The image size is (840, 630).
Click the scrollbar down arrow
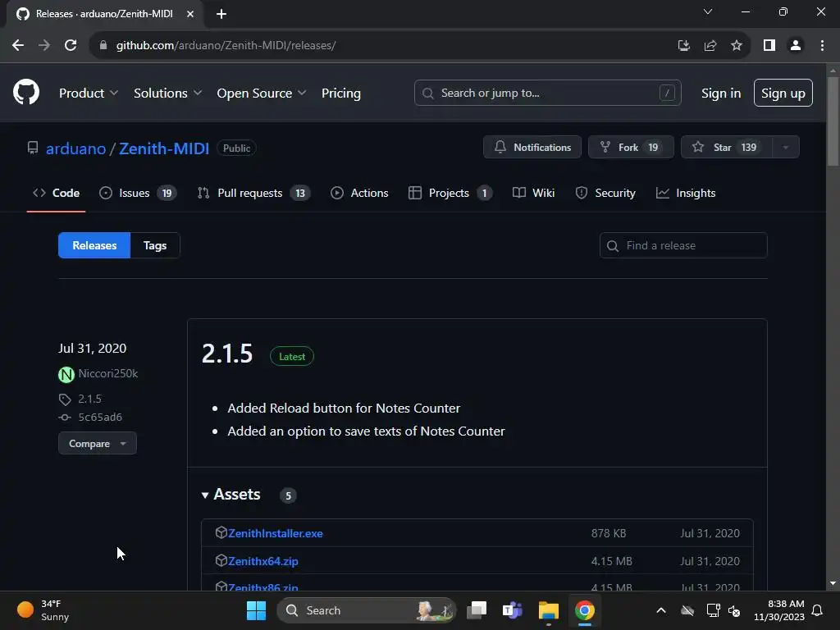point(833,583)
